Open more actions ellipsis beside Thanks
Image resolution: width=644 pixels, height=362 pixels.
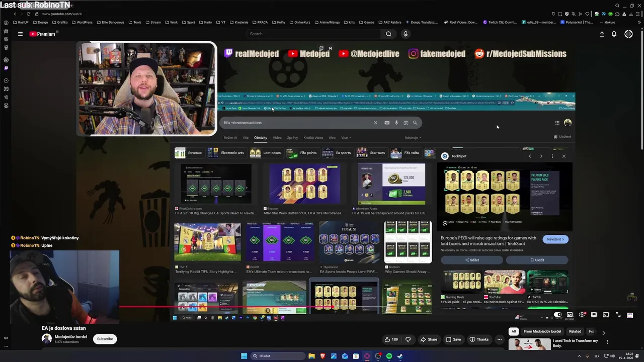coord(499,339)
